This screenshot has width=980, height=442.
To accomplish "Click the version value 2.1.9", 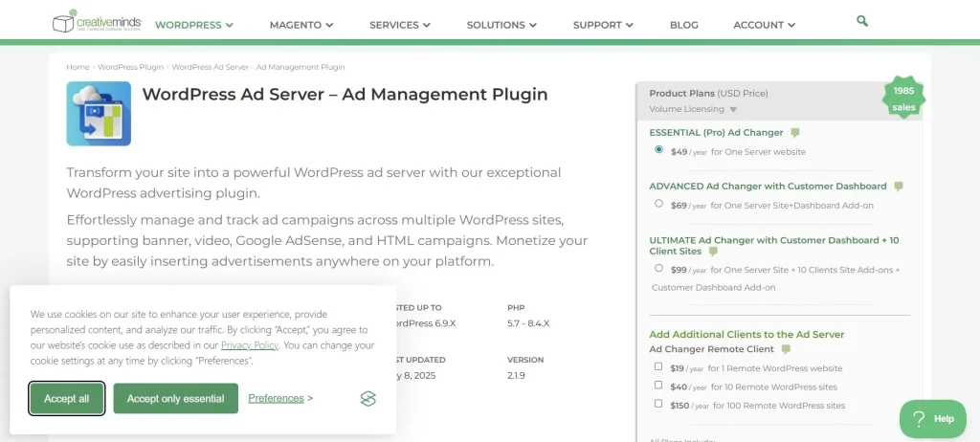I will 516,376.
